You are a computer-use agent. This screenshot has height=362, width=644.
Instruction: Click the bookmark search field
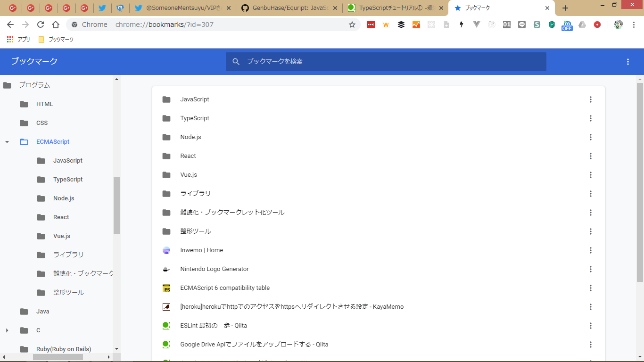[386, 62]
